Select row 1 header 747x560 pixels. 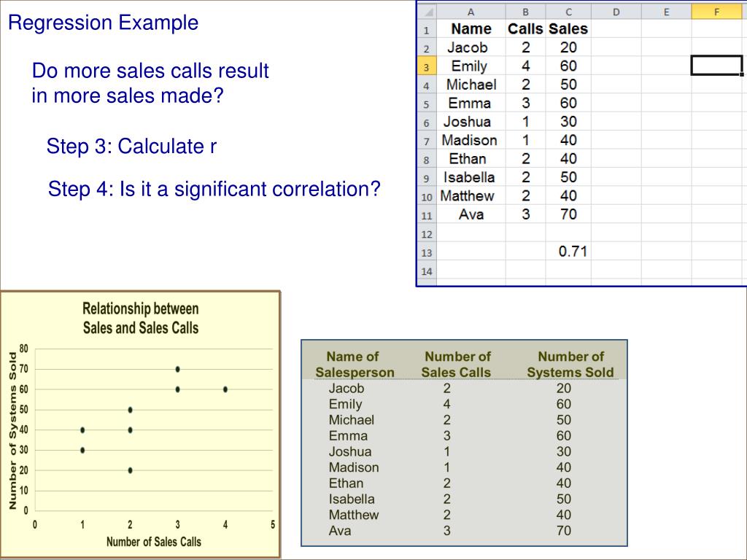click(x=427, y=30)
